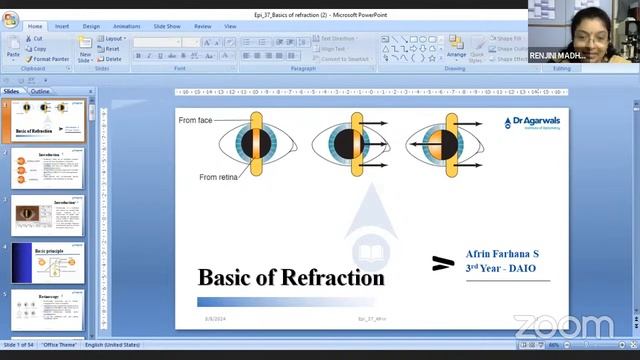
Task: Click Fit slide to window icon
Action: coord(633,345)
